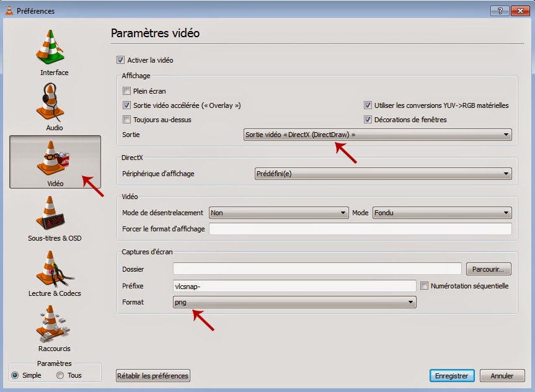This screenshot has height=392, width=535.
Task: Click the Paramètres vidéo heading
Action: click(155, 33)
